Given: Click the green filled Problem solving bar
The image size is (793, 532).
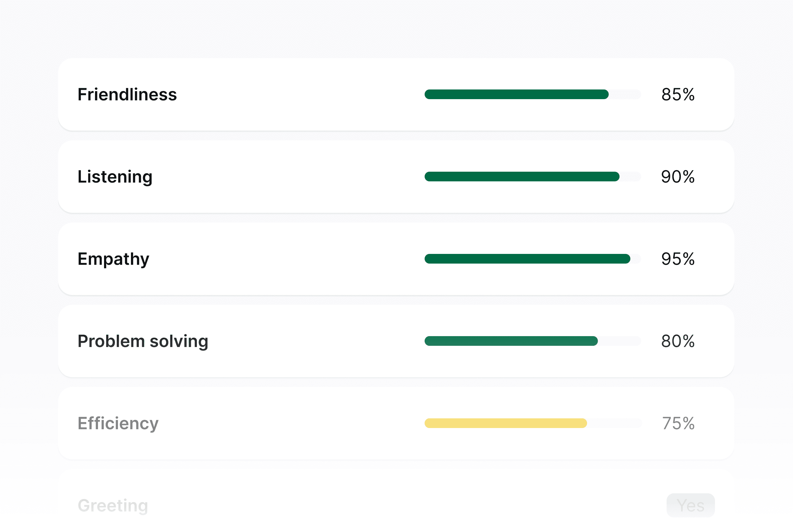Looking at the screenshot, I should coord(511,341).
